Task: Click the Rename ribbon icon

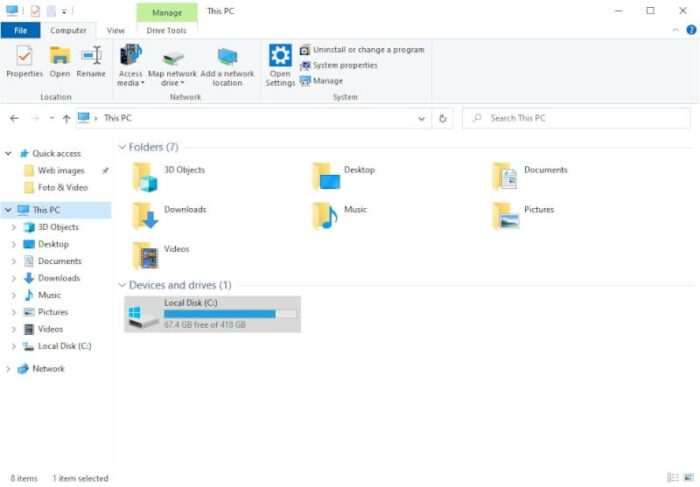Action: tap(92, 55)
